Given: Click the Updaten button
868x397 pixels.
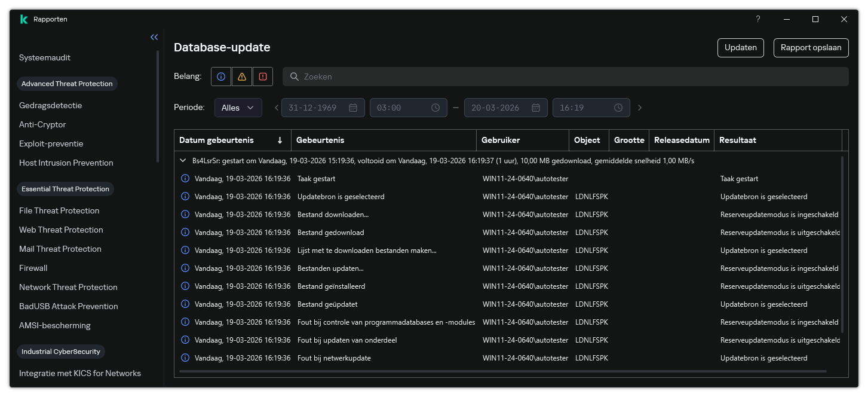Looking at the screenshot, I should tap(740, 48).
